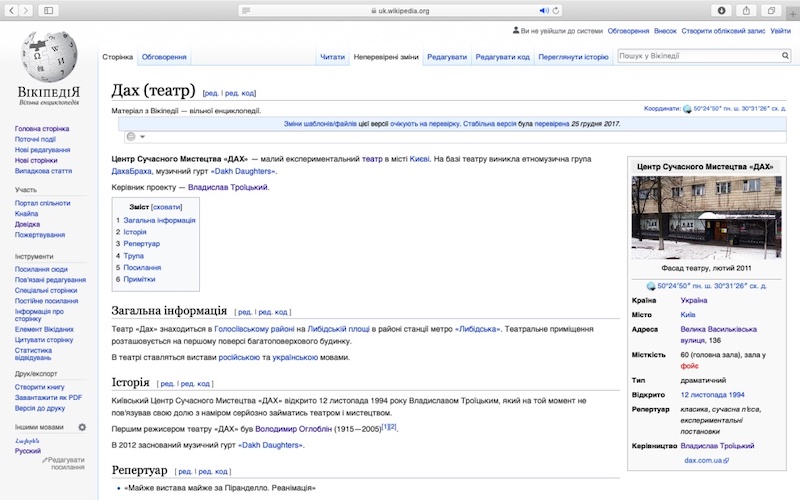Image resolution: width=800 pixels, height=500 pixels.
Task: Click the search magnifier icon
Action: pyautogui.click(x=785, y=56)
